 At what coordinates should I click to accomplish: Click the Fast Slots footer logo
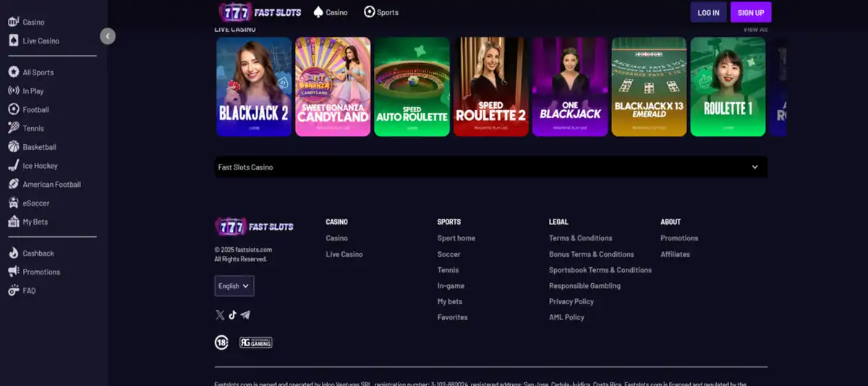(x=254, y=227)
